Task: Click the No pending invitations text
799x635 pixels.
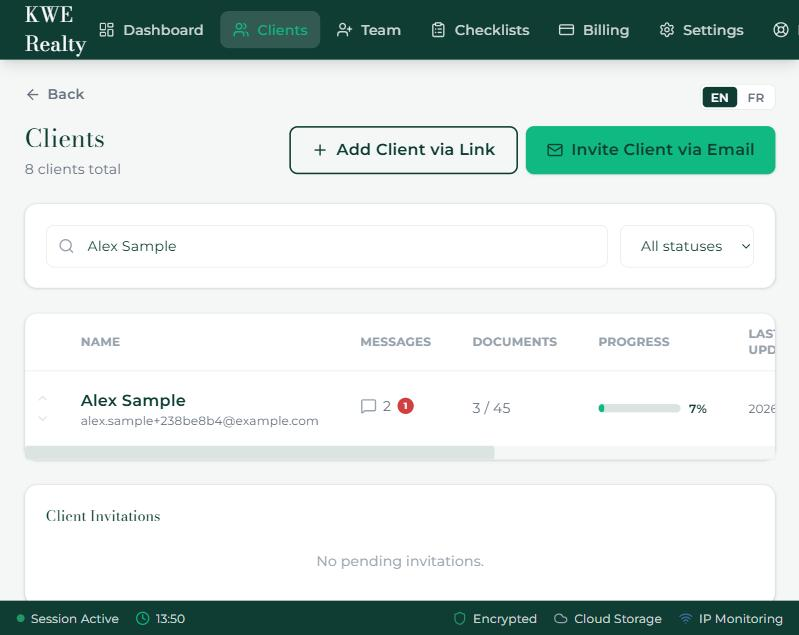Action: [400, 561]
